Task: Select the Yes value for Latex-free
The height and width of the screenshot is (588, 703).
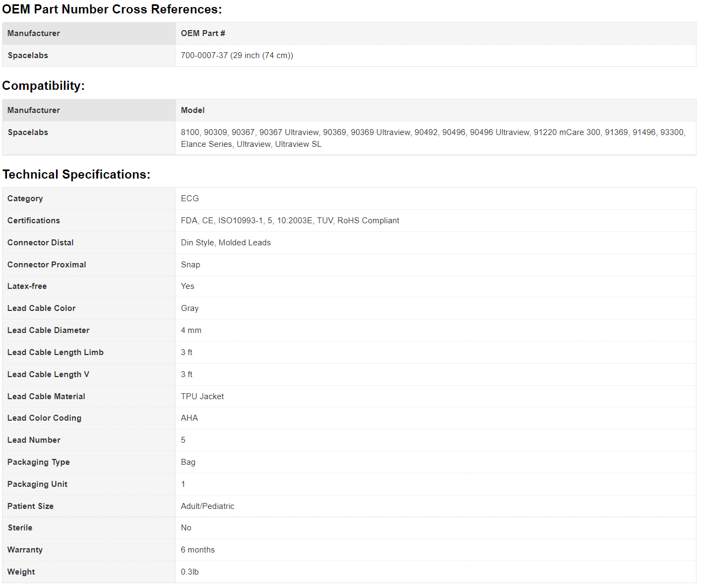Action: point(188,286)
